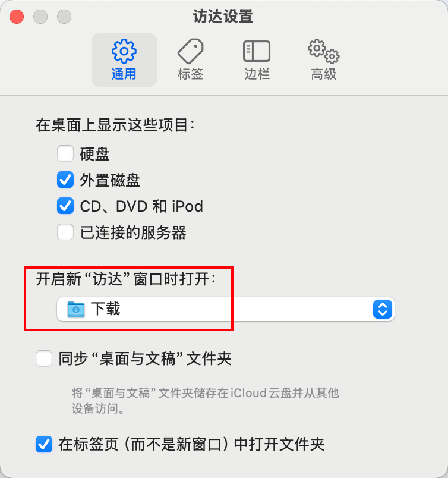Enable the 硬盘 checkbox
448x478 pixels.
(65, 153)
